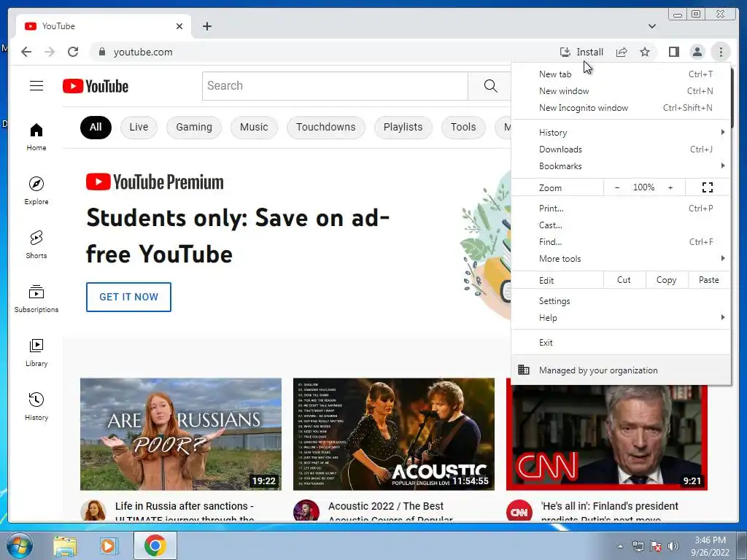Open the Chrome profile avatar

point(697,52)
